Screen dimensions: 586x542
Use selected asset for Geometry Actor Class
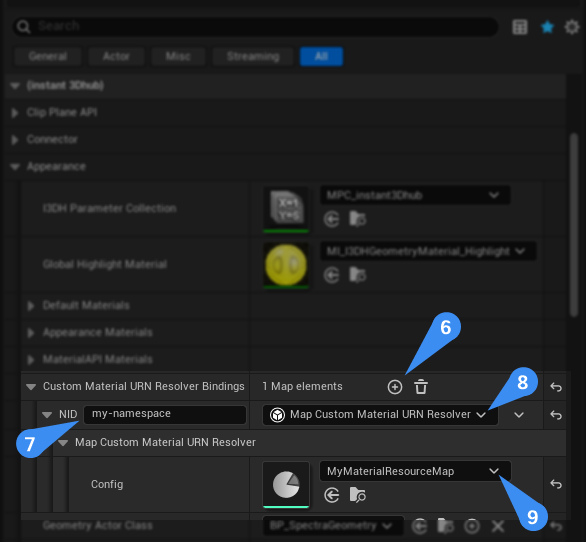tap(420, 526)
